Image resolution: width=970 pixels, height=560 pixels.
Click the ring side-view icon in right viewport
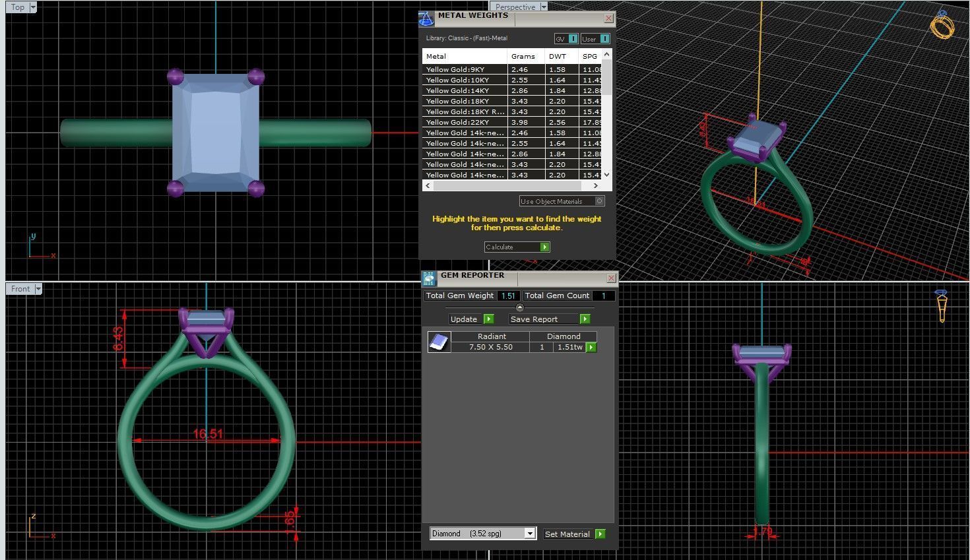(942, 306)
